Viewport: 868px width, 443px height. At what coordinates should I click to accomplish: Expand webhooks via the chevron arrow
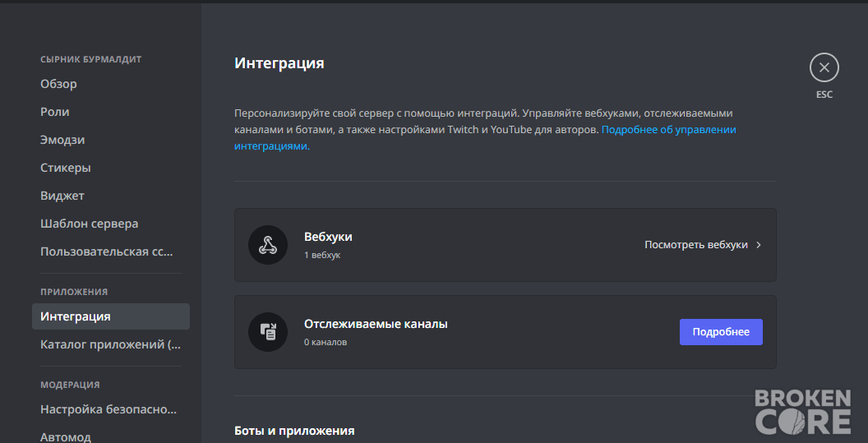759,245
